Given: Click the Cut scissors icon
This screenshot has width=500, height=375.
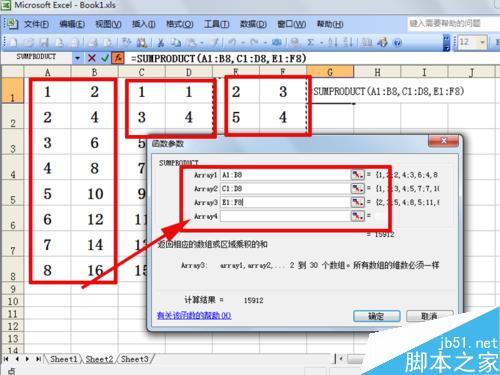Looking at the screenshot, I should point(161,43).
